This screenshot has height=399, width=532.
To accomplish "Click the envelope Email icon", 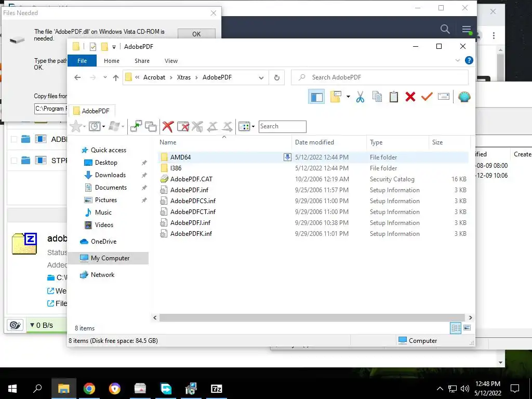I will 444,97.
